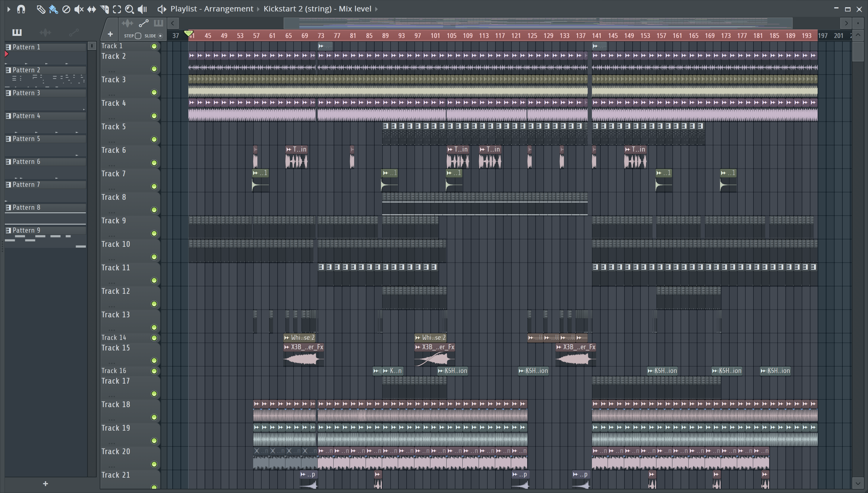Select first Whi..se 2 clip on Track 14
Screen dimensions: 868x493
(300, 338)
